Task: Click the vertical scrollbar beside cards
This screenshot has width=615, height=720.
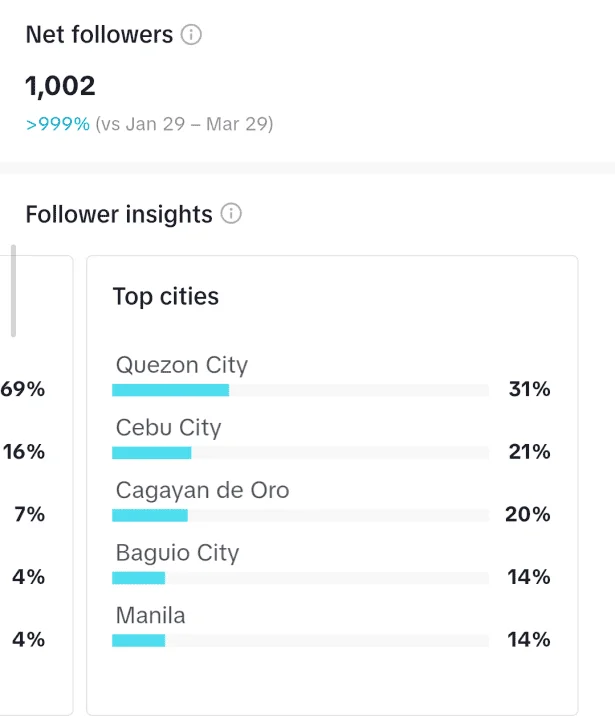Action: pos(13,291)
